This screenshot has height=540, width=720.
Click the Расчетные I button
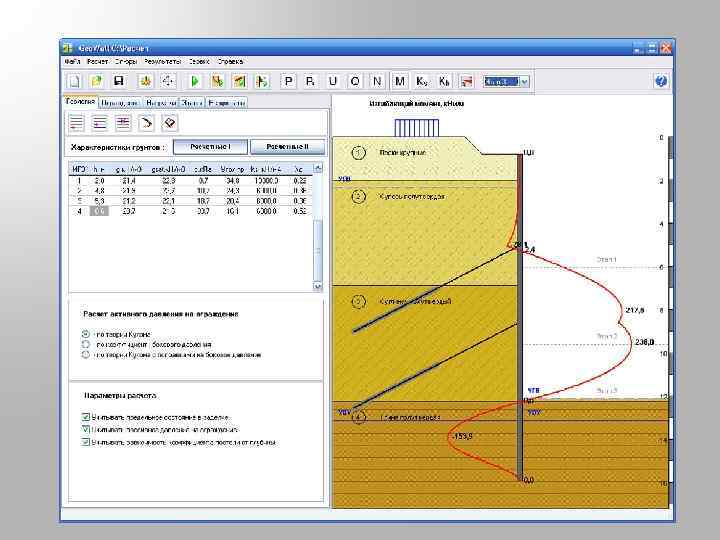[x=210, y=146]
